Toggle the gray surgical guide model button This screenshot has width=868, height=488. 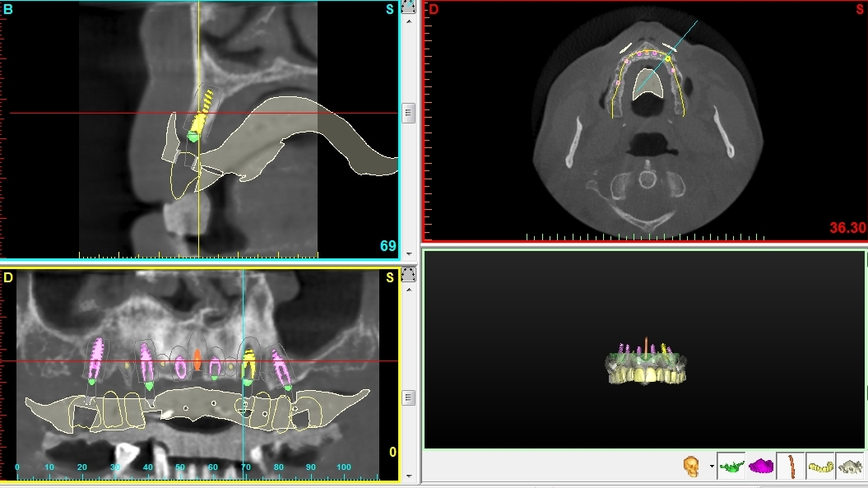point(850,467)
